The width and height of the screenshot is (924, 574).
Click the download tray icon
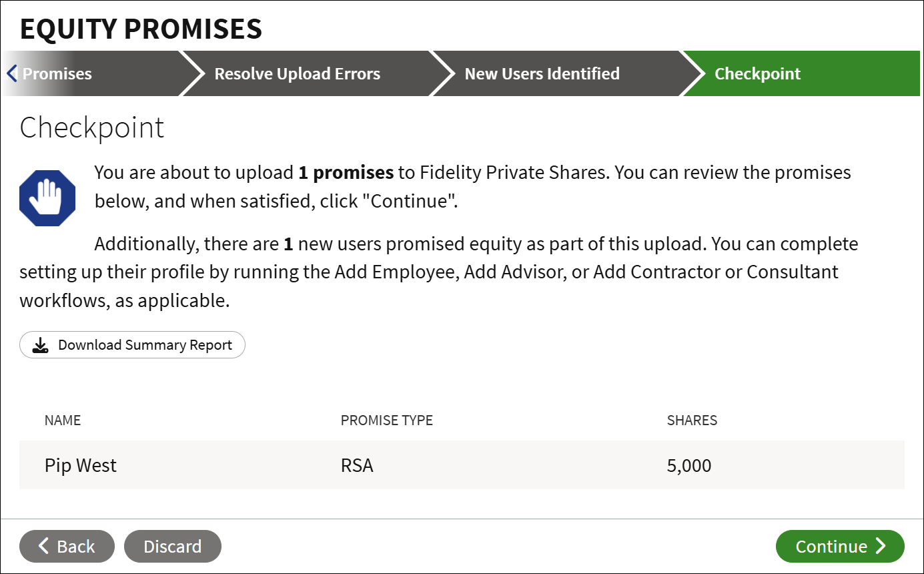[x=41, y=345]
